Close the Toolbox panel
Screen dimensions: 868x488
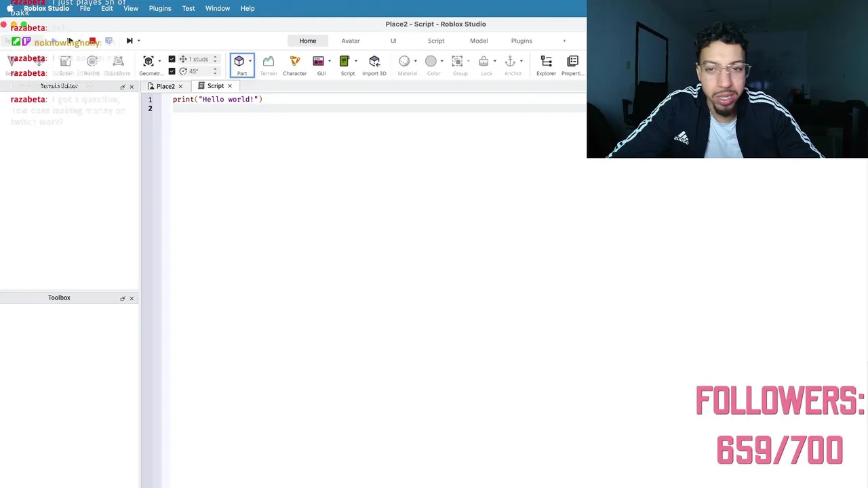(x=132, y=298)
